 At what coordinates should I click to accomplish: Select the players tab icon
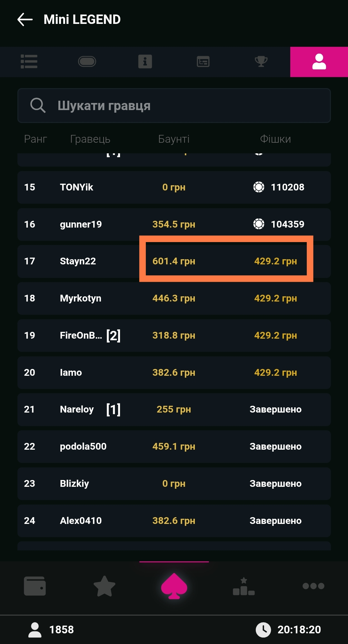(319, 62)
